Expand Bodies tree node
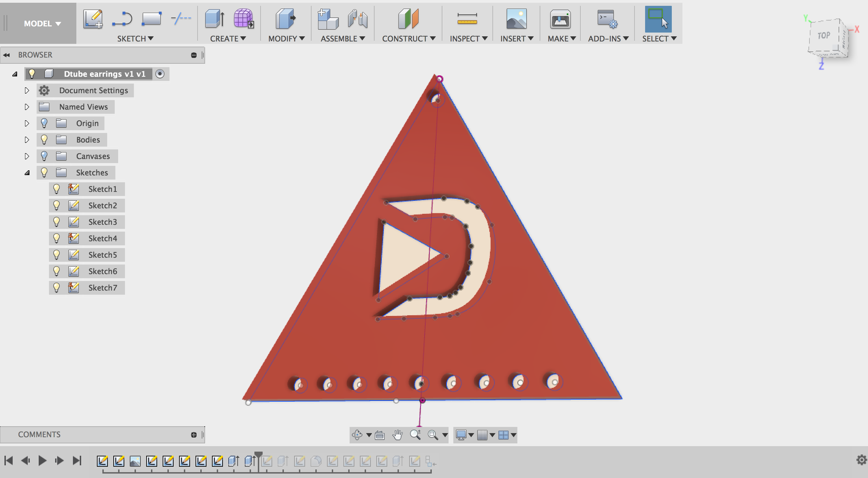The width and height of the screenshot is (868, 478). point(27,140)
